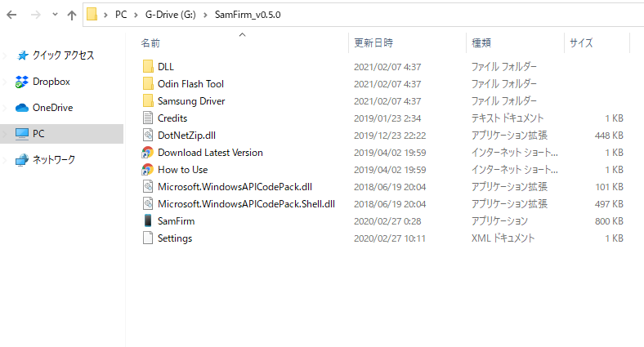Click the Settings XML file icon
644x347 pixels.
coord(148,238)
